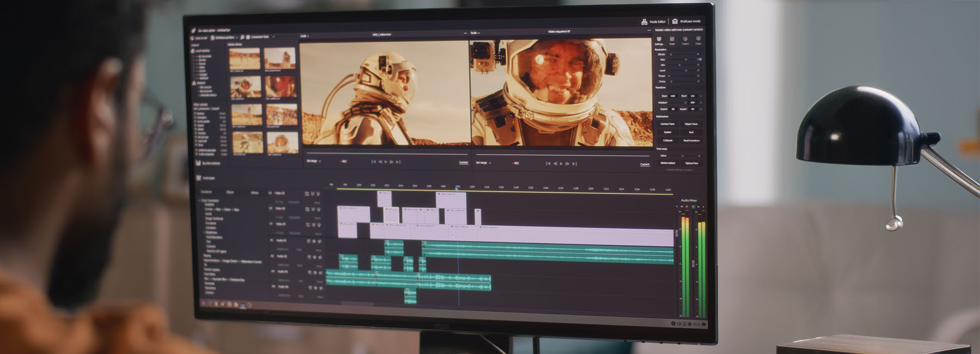Click Current link in right viewer

click(645, 164)
